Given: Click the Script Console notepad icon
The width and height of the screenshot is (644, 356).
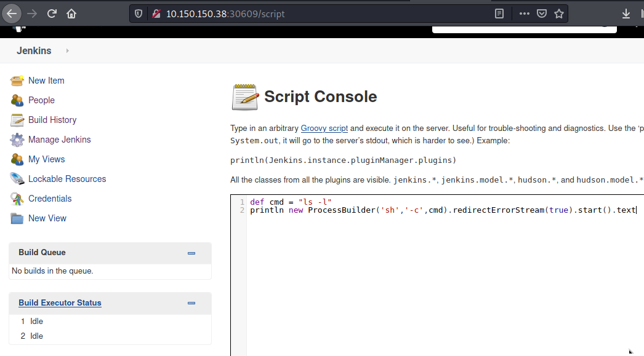Looking at the screenshot, I should tap(245, 97).
